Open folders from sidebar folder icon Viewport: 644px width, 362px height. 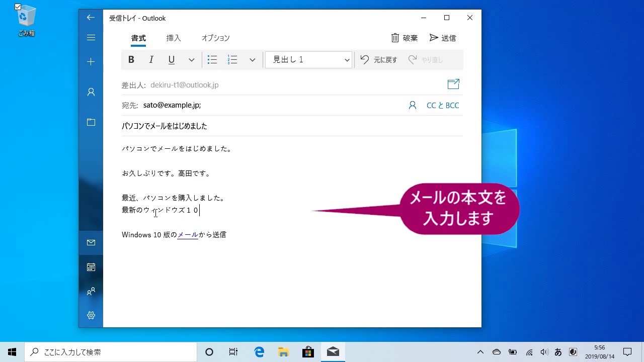(x=91, y=122)
